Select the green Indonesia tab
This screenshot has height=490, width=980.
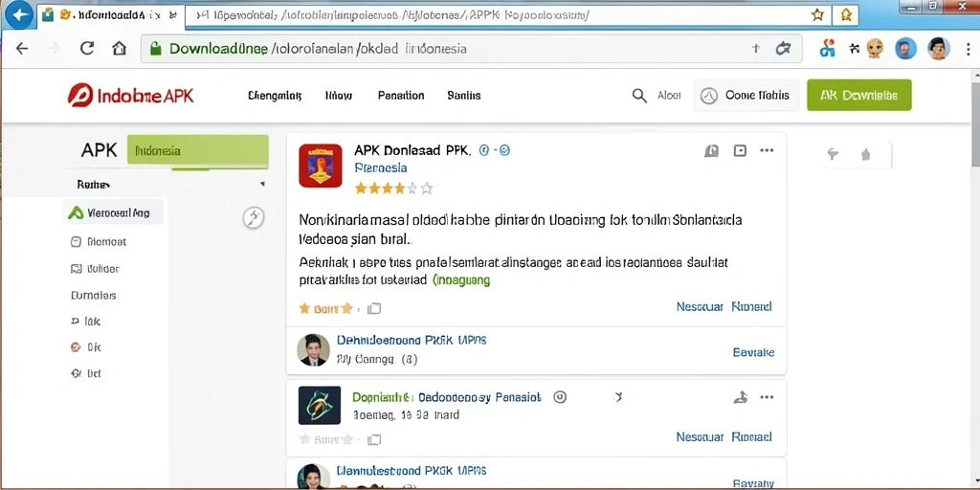coord(197,150)
